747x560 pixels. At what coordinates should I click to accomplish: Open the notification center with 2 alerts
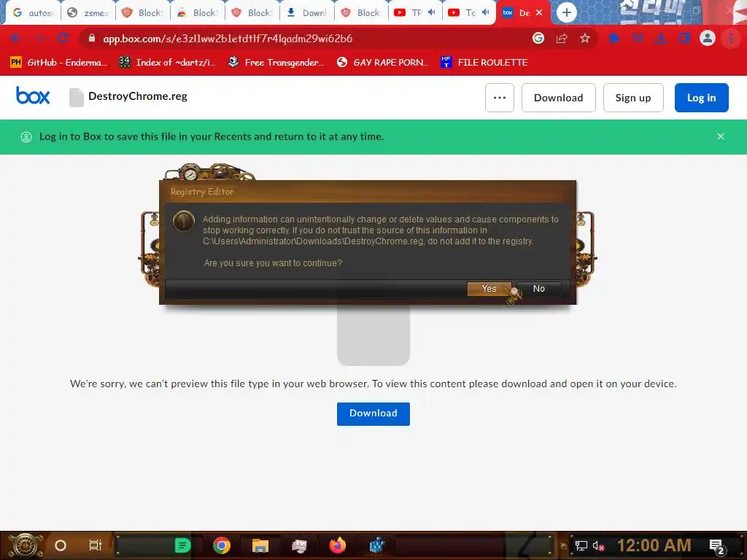tap(717, 546)
